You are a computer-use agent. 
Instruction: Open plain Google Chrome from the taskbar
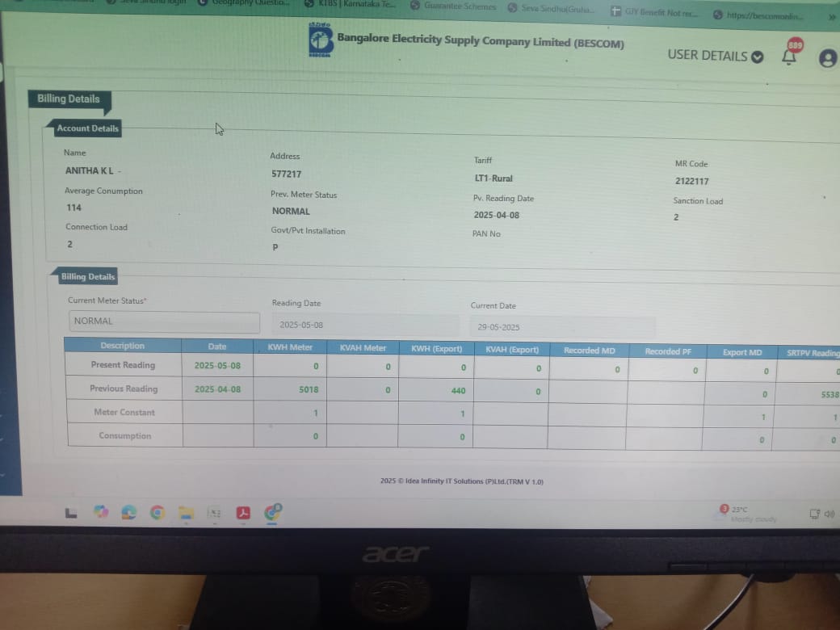click(x=157, y=513)
